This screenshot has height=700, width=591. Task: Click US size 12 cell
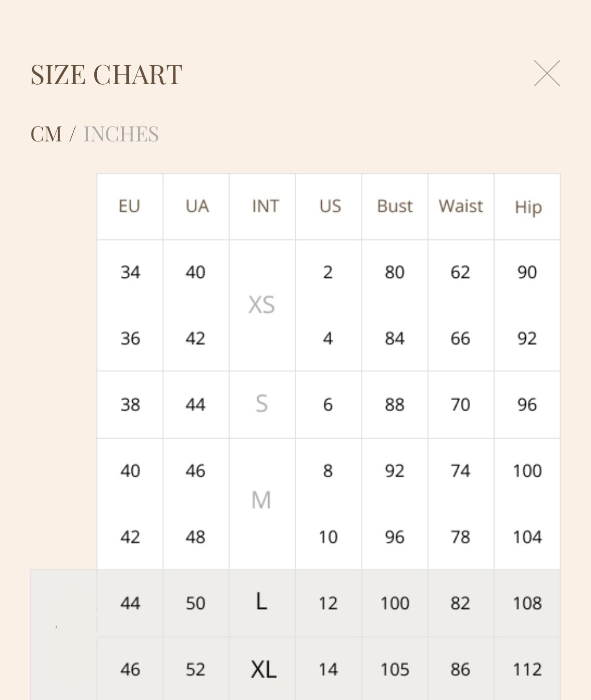point(328,603)
